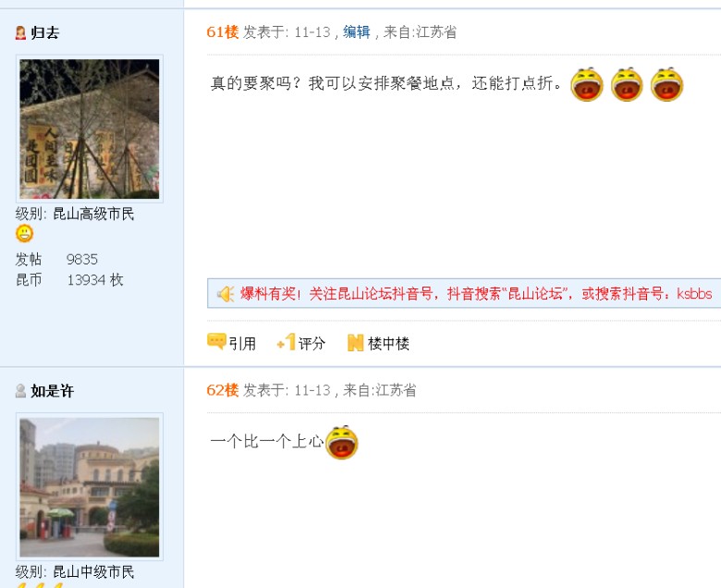Viewport: 721px width, 588px height.
Task: Click 归去's avatar thumbnail image
Action: (x=90, y=129)
